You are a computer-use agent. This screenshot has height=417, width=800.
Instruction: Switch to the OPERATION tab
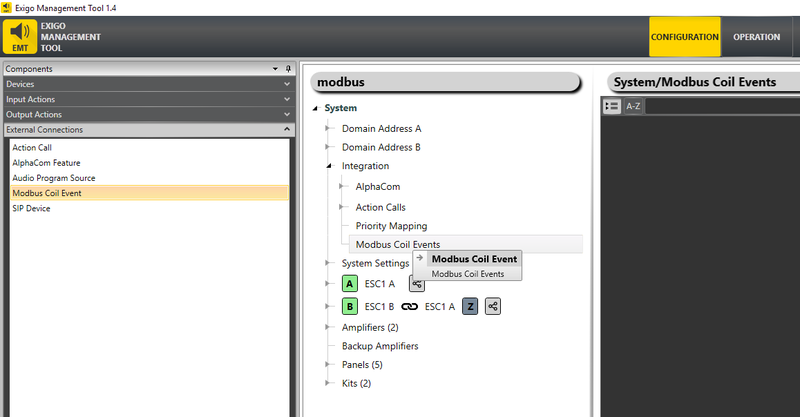757,37
